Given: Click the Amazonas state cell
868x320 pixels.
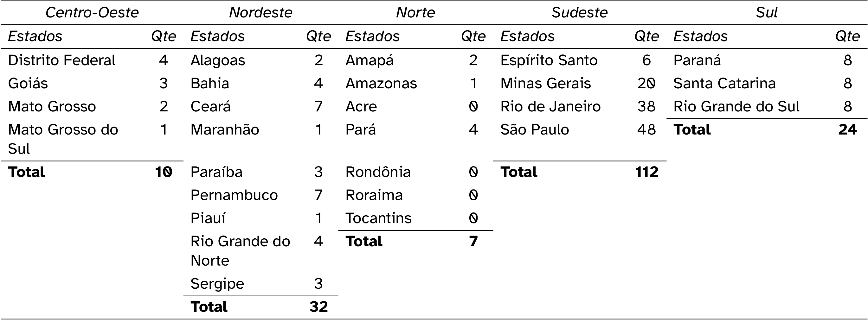Looking at the screenshot, I should (381, 84).
